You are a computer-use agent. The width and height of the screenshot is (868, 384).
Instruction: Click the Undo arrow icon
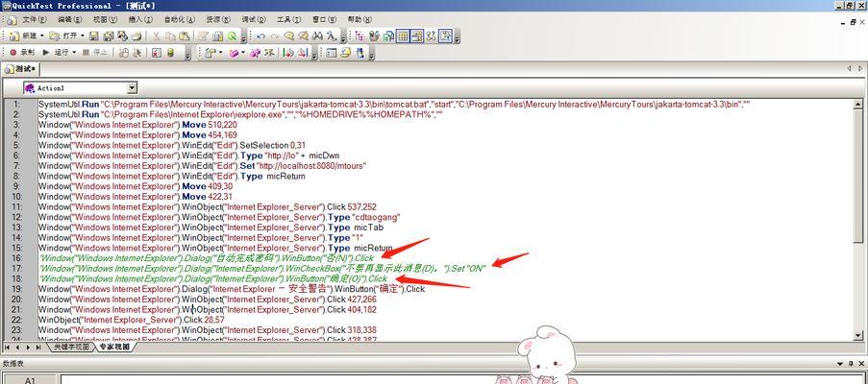click(260, 36)
